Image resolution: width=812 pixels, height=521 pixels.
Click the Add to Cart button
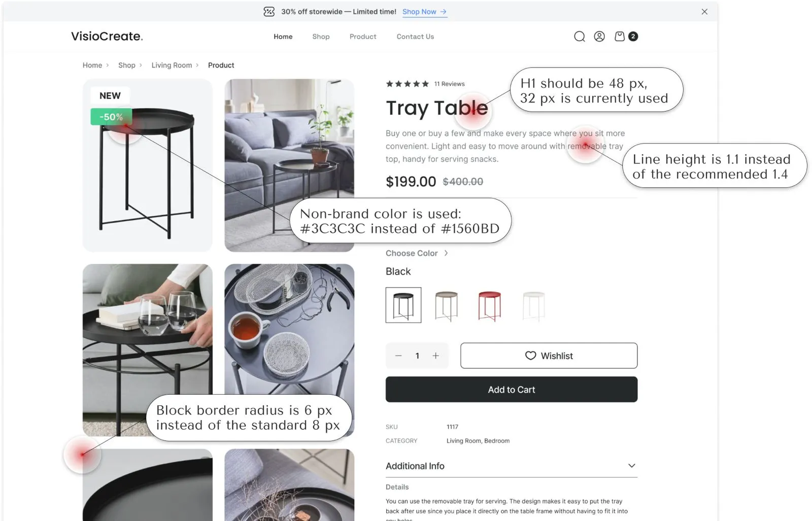(x=512, y=390)
